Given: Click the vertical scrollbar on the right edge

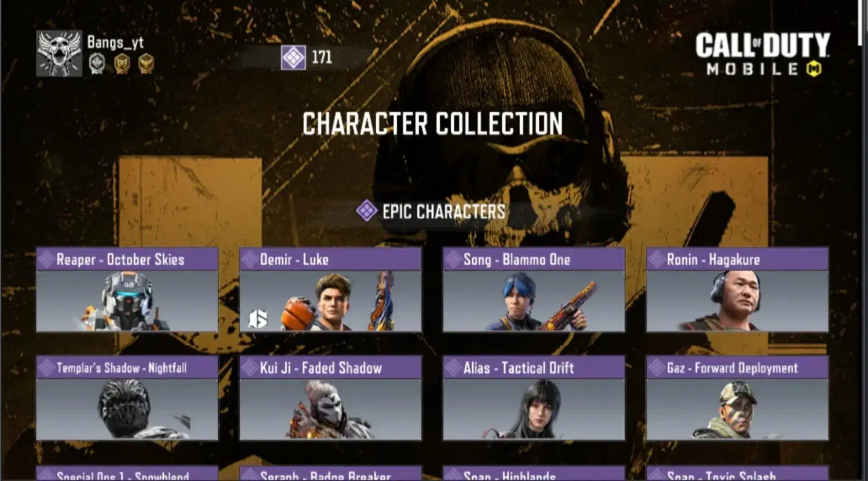Looking at the screenshot, I should pyautogui.click(x=861, y=23).
